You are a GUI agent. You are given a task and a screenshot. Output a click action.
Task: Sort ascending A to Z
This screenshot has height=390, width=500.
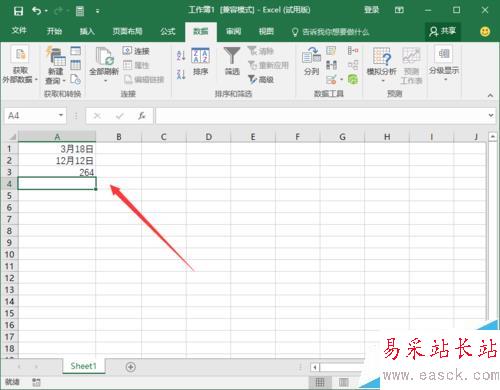(181, 55)
